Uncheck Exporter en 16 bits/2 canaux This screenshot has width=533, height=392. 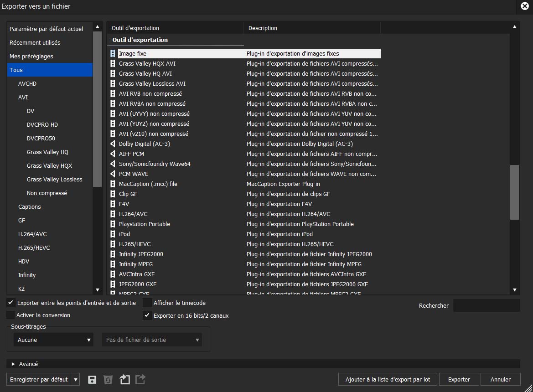click(x=147, y=315)
